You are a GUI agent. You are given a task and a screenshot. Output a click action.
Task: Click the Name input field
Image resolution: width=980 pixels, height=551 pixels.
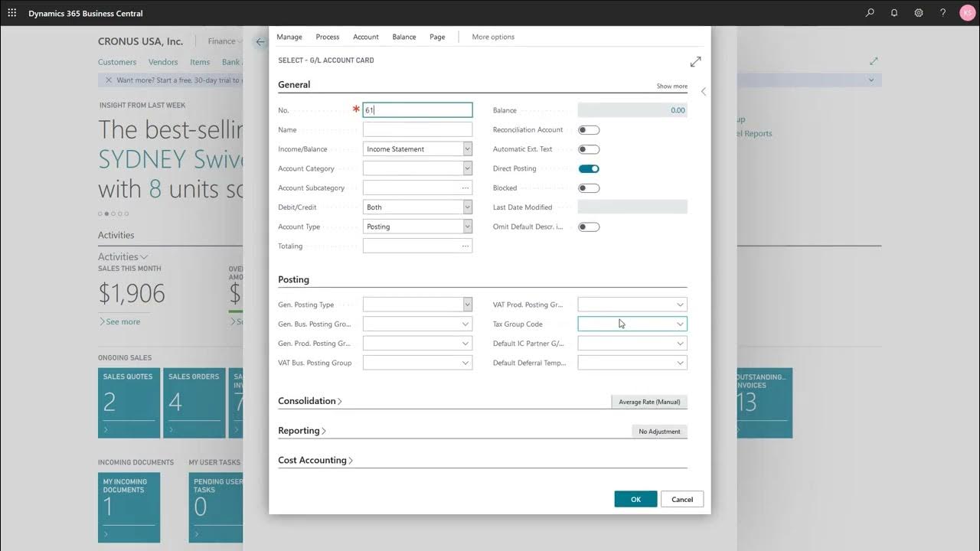pyautogui.click(x=417, y=130)
